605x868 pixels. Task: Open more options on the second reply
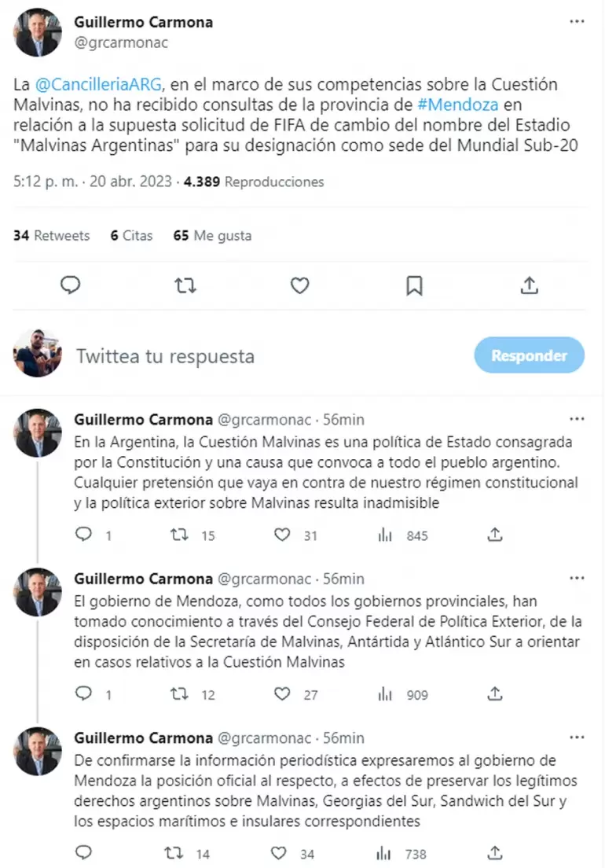pyautogui.click(x=577, y=578)
